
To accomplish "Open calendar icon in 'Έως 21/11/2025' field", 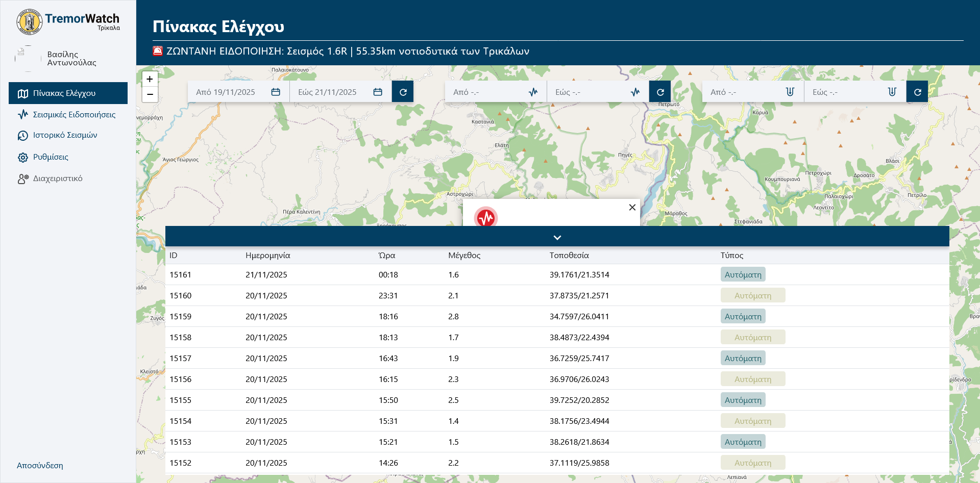I will point(378,92).
